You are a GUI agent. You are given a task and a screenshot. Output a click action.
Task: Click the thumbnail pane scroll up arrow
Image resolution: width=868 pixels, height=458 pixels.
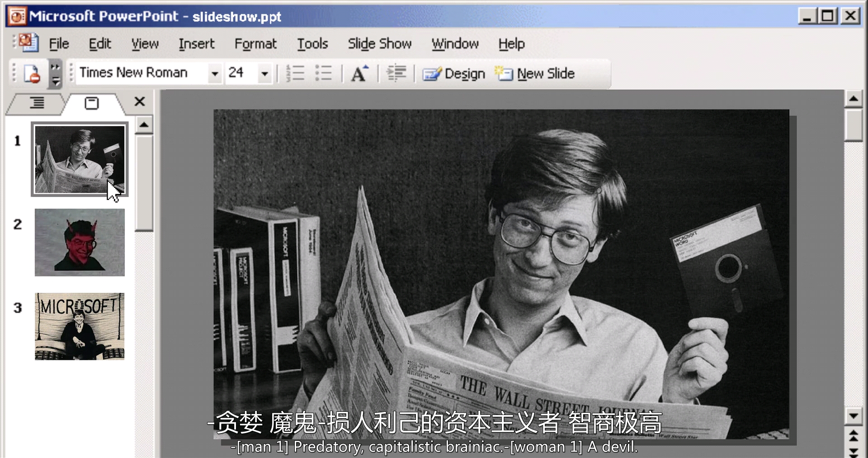pyautogui.click(x=144, y=125)
